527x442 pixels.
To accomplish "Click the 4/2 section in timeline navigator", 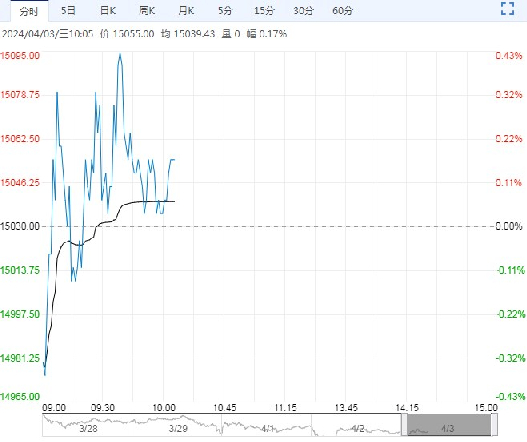I will click(358, 428).
